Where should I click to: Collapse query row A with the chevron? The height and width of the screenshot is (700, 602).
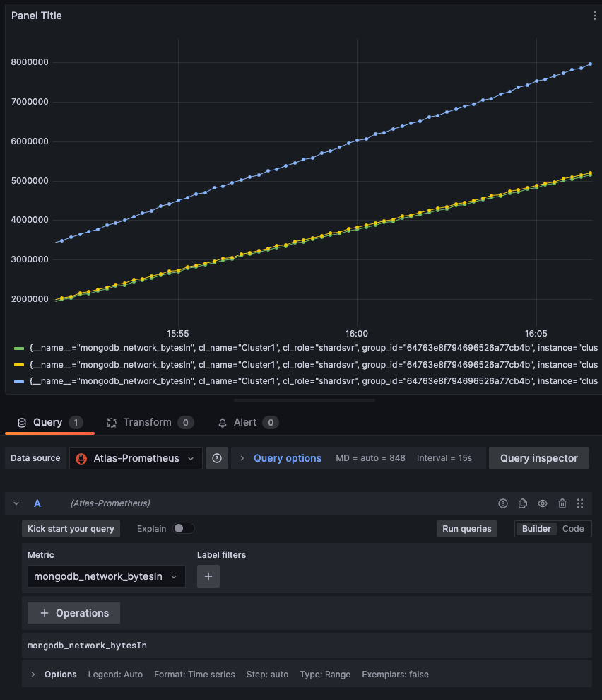pos(16,503)
